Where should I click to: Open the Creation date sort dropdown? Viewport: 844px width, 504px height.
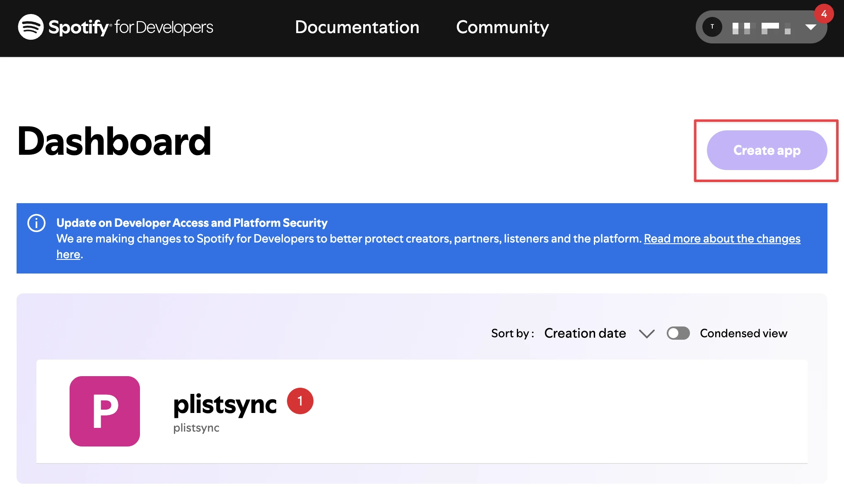(x=599, y=334)
